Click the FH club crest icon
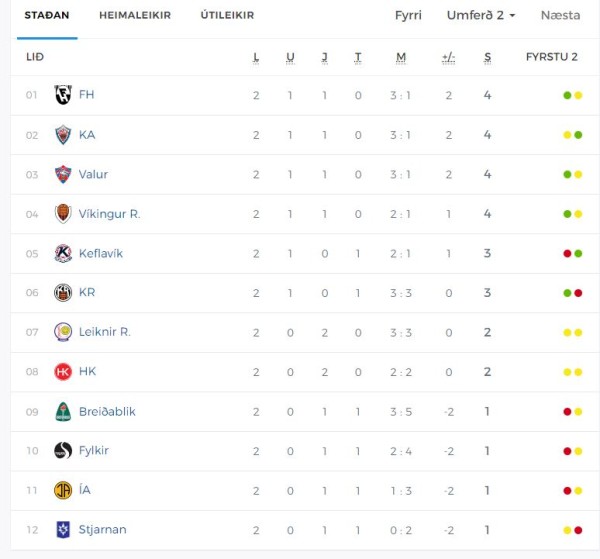 [x=63, y=95]
